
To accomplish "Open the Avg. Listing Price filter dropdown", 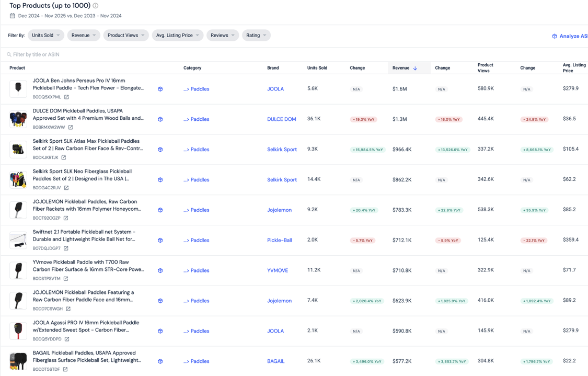I will click(x=178, y=35).
